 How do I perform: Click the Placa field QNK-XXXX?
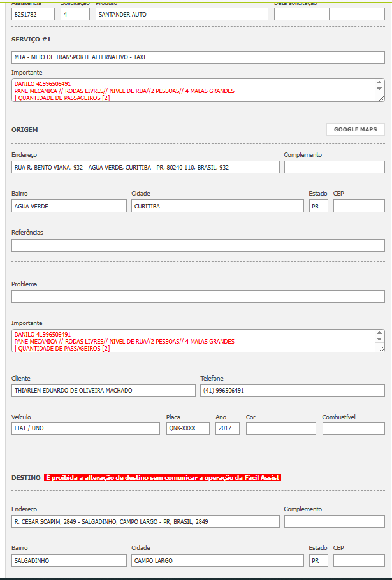point(188,428)
